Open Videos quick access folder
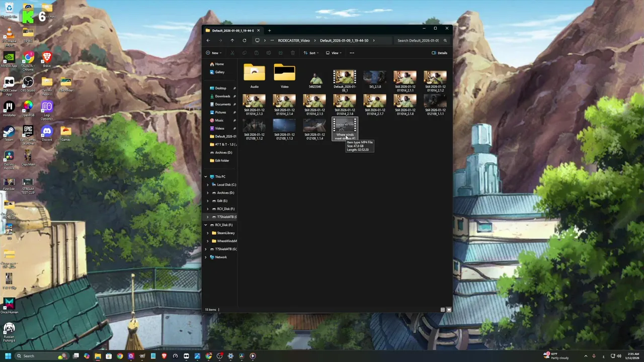This screenshot has height=362, width=644. 220,128
